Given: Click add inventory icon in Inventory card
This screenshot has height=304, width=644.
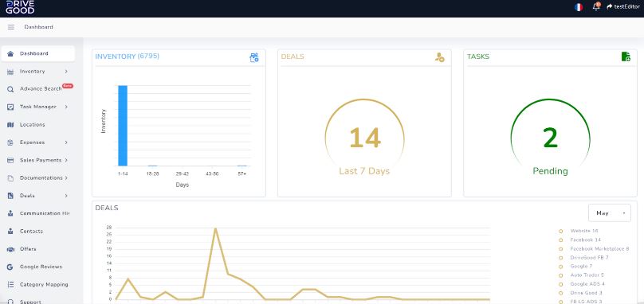Looking at the screenshot, I should click(x=254, y=57).
